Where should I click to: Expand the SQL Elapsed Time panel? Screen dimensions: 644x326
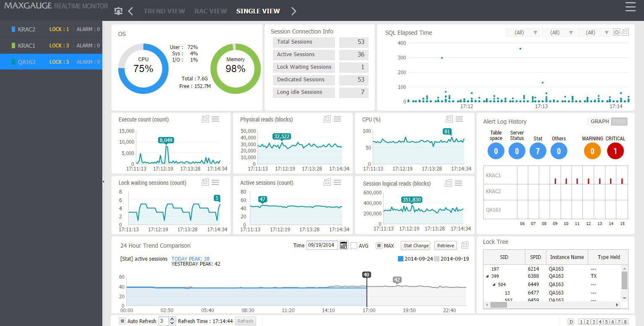(625, 32)
